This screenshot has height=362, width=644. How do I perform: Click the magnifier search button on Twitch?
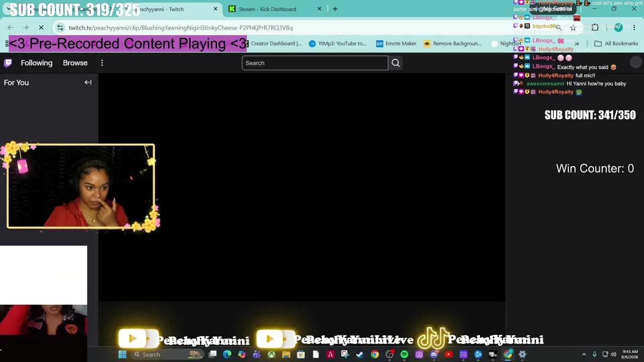click(x=395, y=63)
